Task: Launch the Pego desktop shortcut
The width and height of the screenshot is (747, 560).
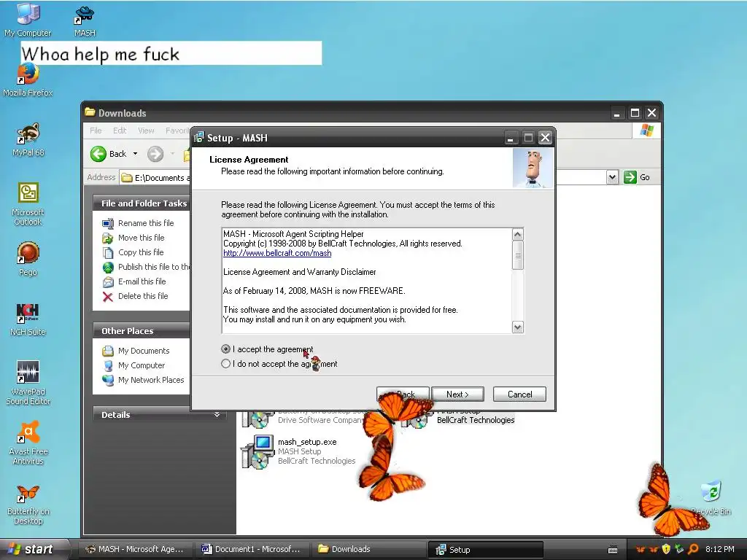Action: point(28,259)
